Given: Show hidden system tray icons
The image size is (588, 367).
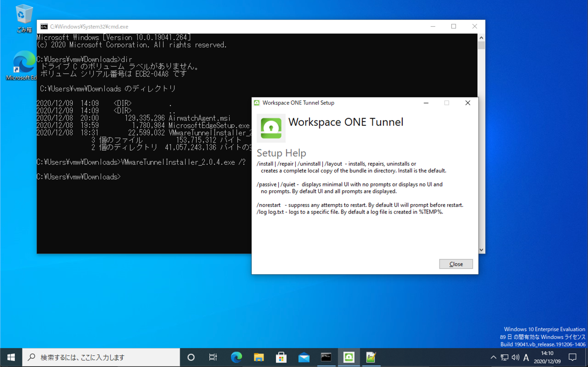Looking at the screenshot, I should (x=493, y=357).
